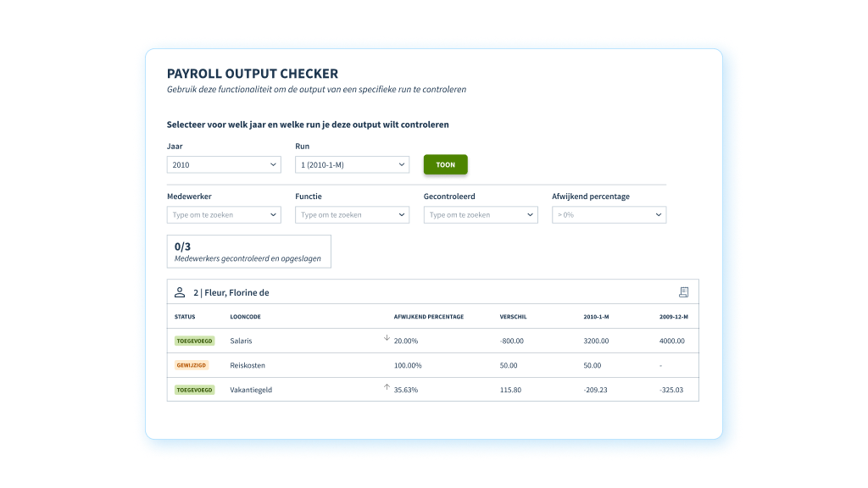Click the AFWIJKEND PERCENTAGE column header
868x488 pixels.
click(429, 317)
